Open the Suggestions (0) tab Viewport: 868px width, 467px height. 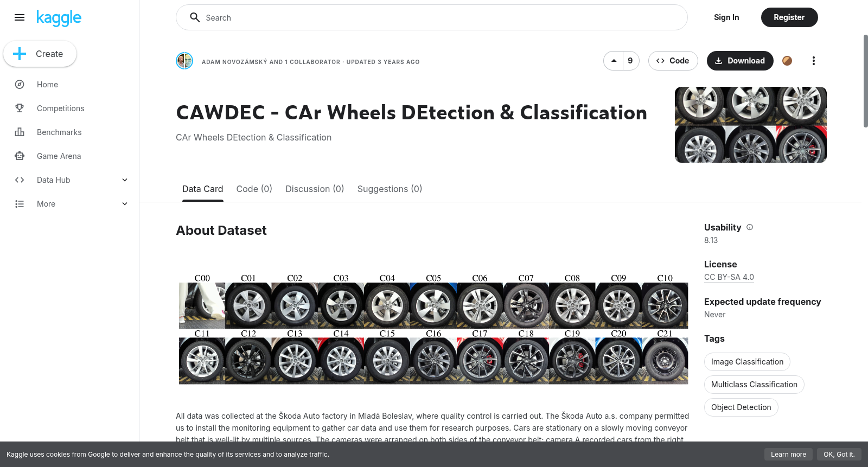(x=390, y=189)
